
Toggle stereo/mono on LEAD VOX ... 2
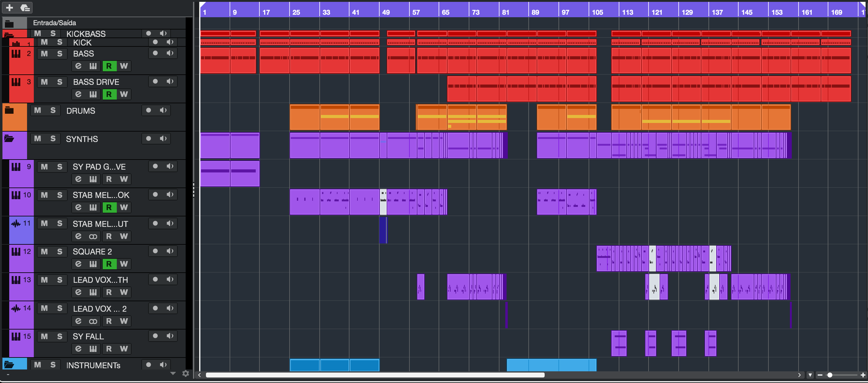pyautogui.click(x=93, y=321)
